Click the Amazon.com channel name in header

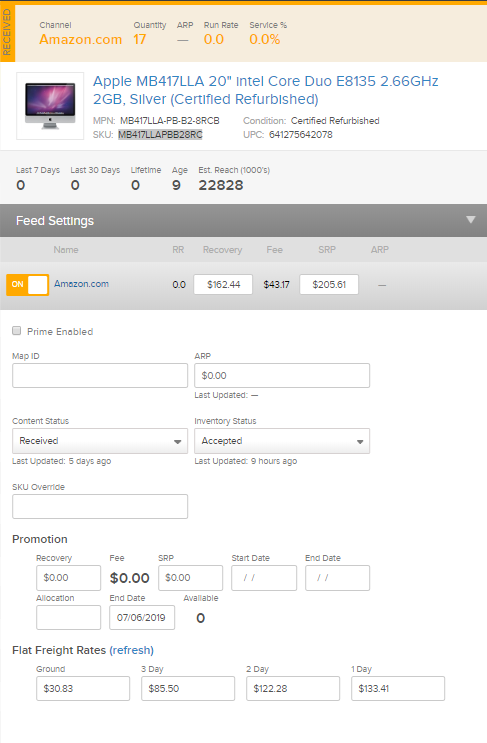(81, 39)
